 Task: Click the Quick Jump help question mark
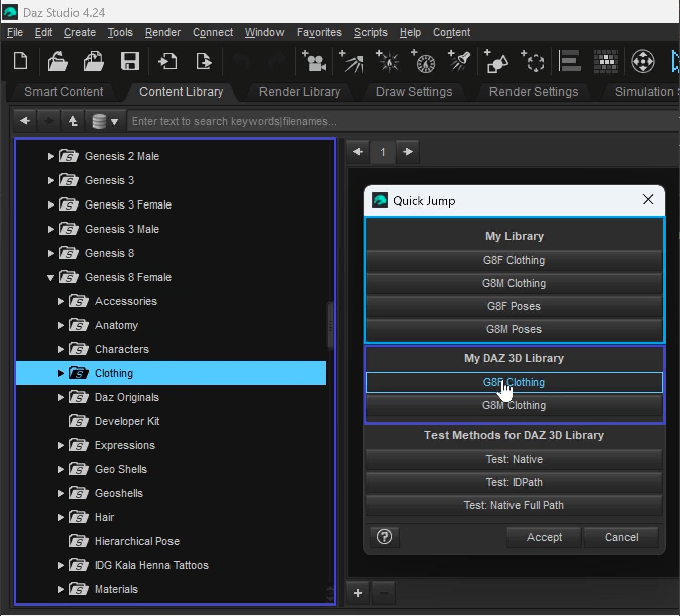[385, 537]
